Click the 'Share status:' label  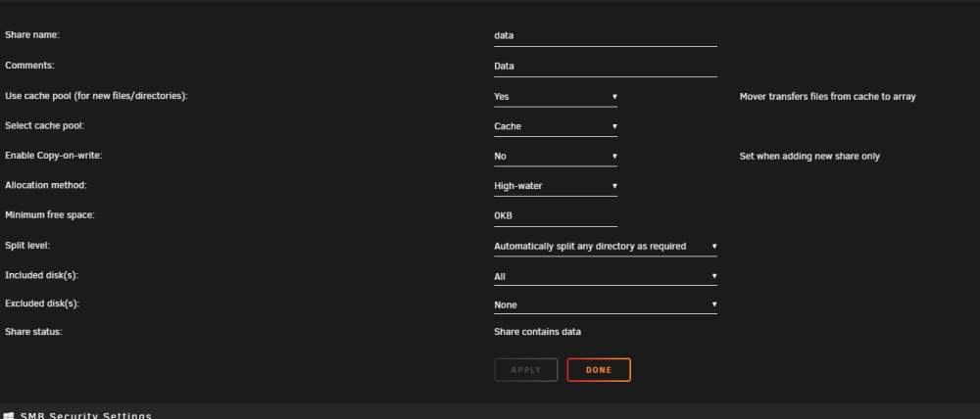pyautogui.click(x=33, y=332)
